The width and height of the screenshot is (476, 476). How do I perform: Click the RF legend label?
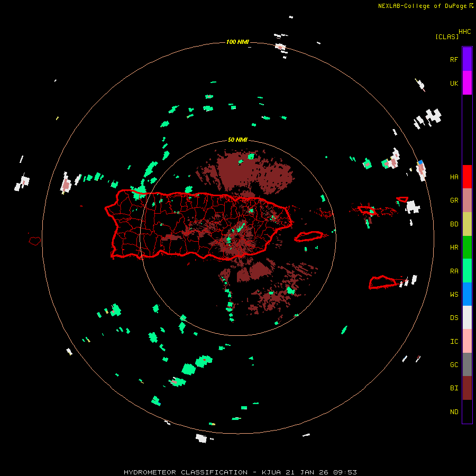click(x=454, y=60)
